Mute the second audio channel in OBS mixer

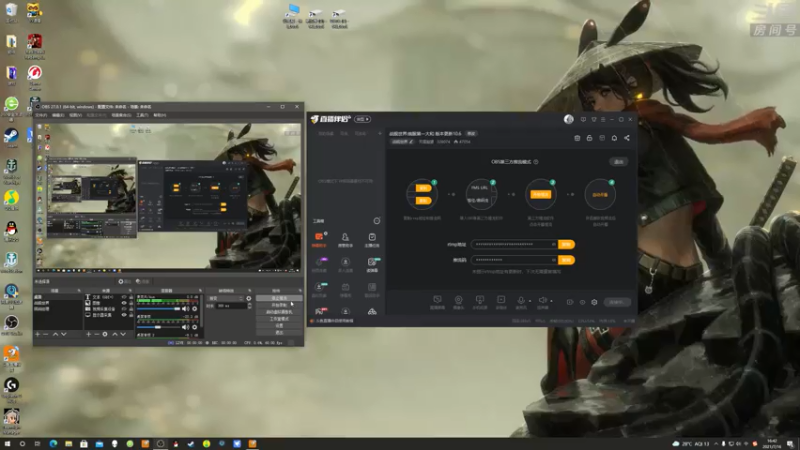tap(185, 327)
